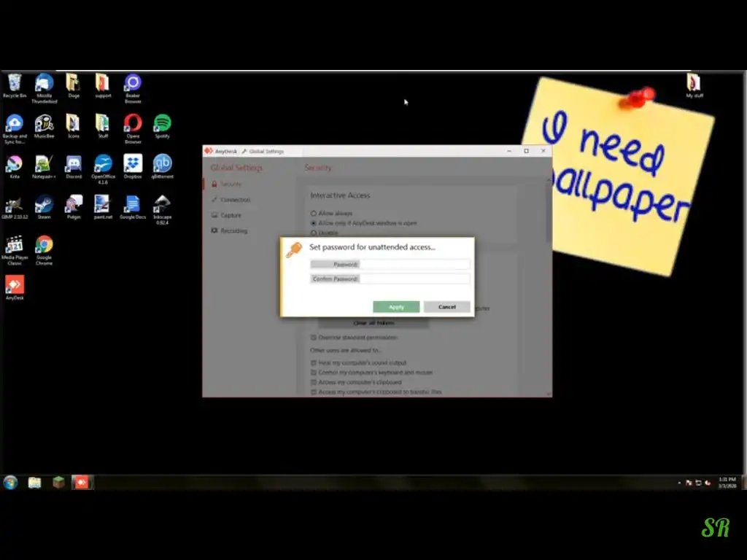Select the Global Settings title tab
This screenshot has height=560, width=747.
[x=263, y=151]
